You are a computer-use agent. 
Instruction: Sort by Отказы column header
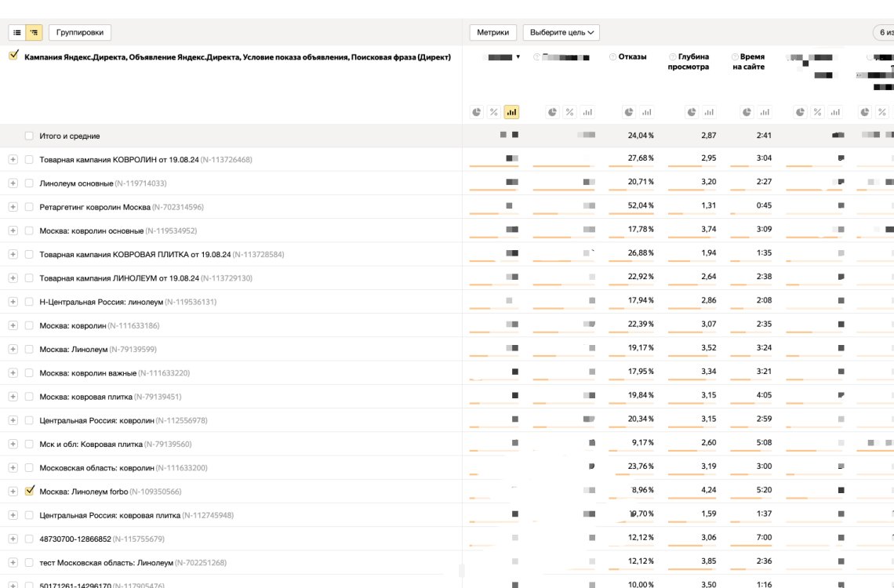point(632,57)
